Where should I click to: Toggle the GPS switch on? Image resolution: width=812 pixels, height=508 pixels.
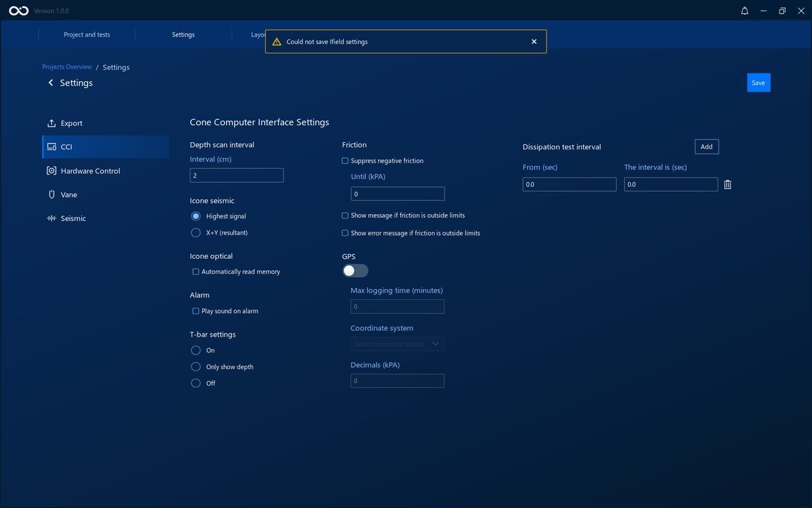(x=355, y=270)
